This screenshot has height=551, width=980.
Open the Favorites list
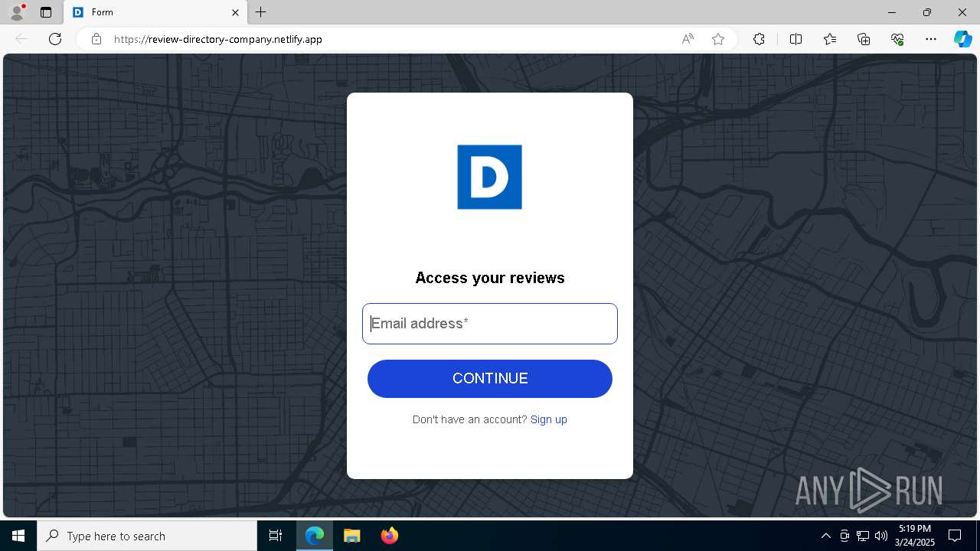(830, 39)
